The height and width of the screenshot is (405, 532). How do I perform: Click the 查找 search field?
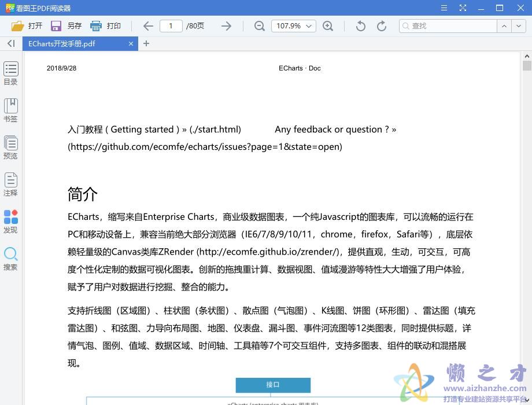click(448, 26)
